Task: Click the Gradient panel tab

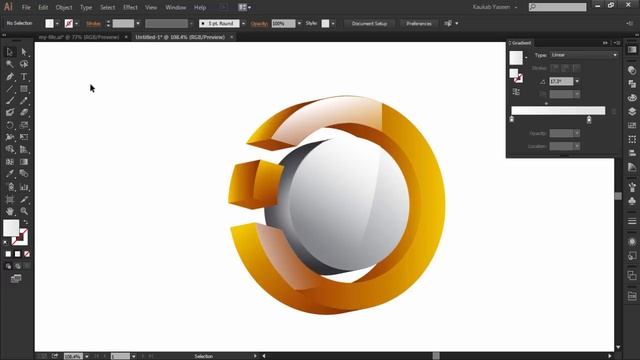Action: pyautogui.click(x=521, y=43)
